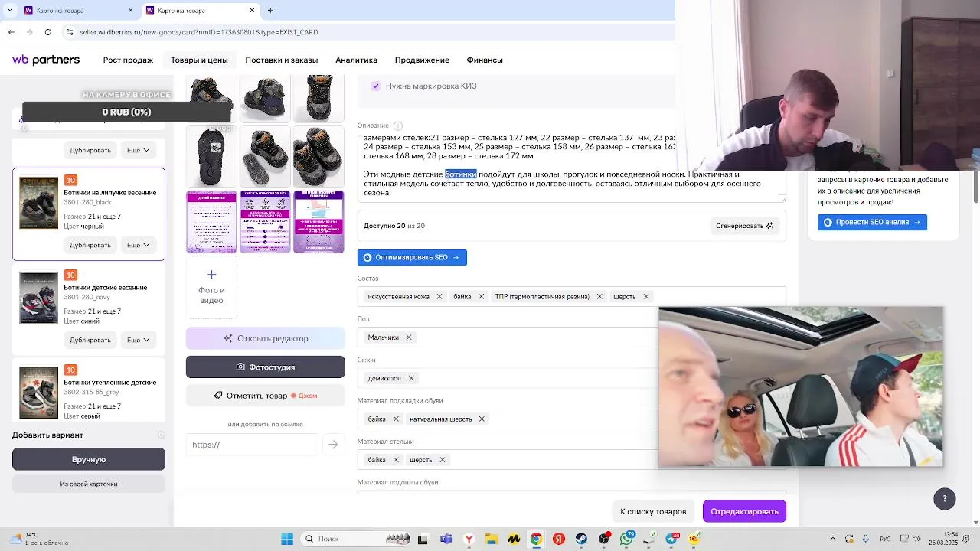Submit the https:// link with arrow button

click(333, 445)
